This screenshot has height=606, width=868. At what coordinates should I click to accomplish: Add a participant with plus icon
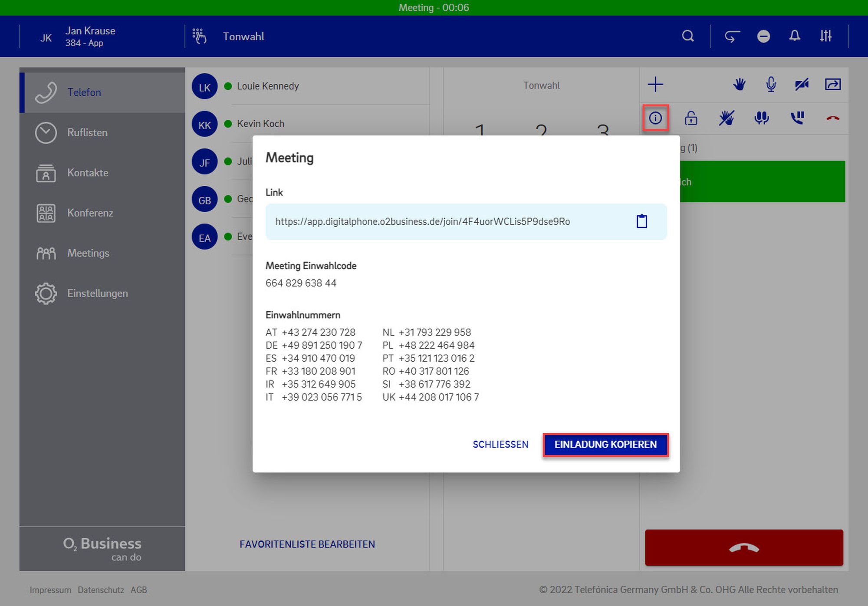pos(655,84)
